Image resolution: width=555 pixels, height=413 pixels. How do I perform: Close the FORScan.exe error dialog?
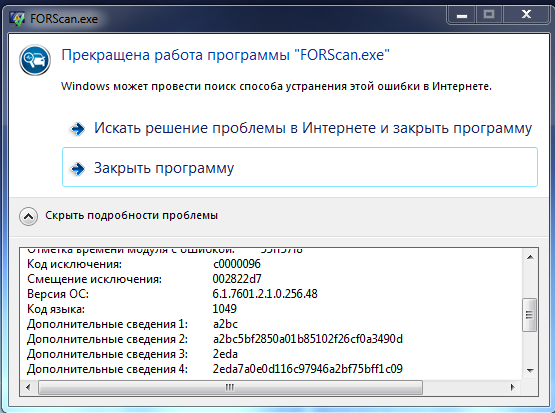[x=526, y=15]
